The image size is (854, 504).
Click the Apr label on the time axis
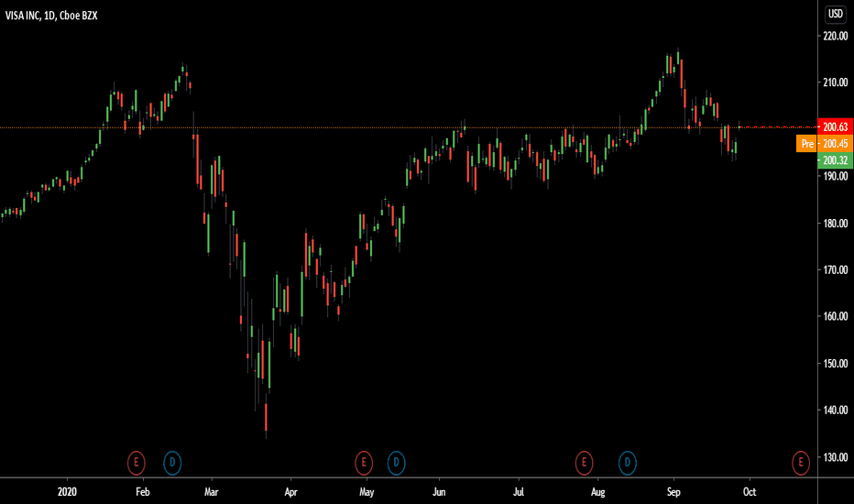coord(290,492)
